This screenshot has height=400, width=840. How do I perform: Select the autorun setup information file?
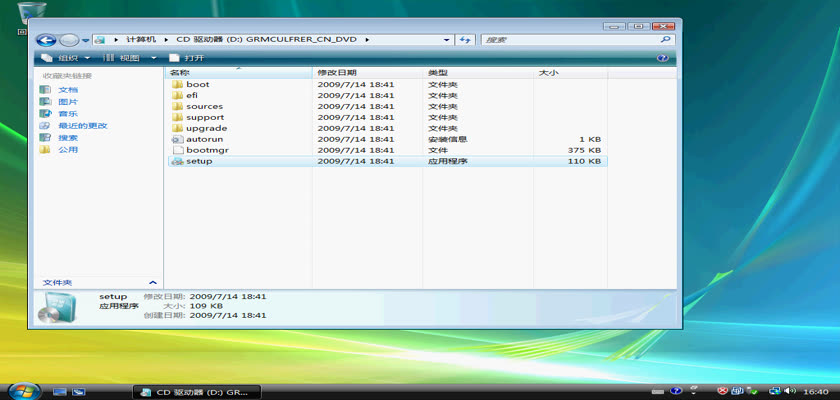pyautogui.click(x=203, y=139)
